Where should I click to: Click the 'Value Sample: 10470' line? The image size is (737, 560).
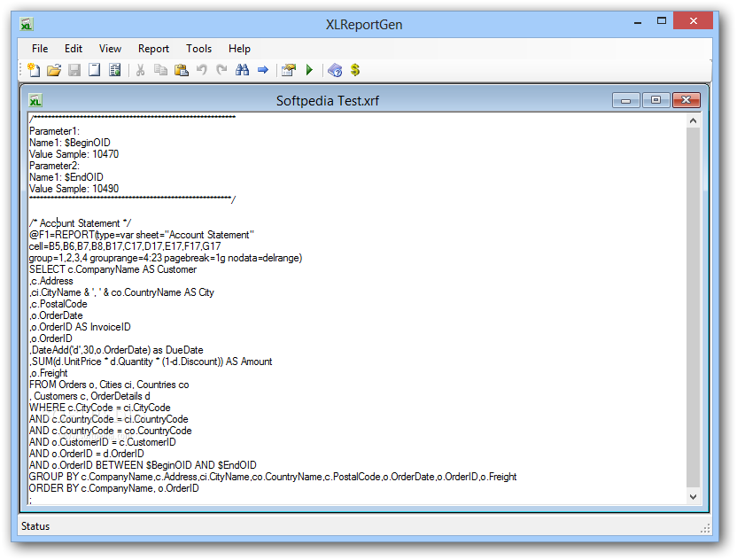coord(74,154)
